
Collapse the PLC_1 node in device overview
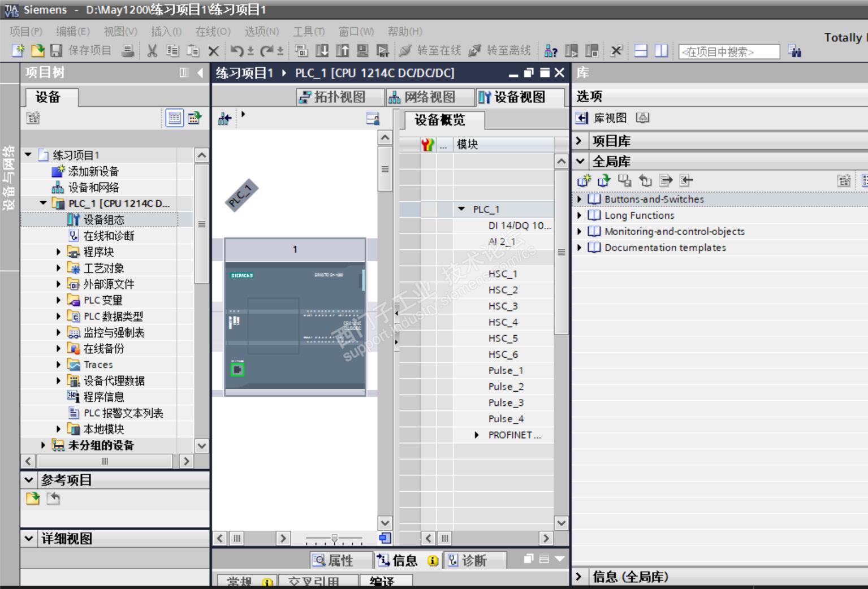tap(461, 209)
